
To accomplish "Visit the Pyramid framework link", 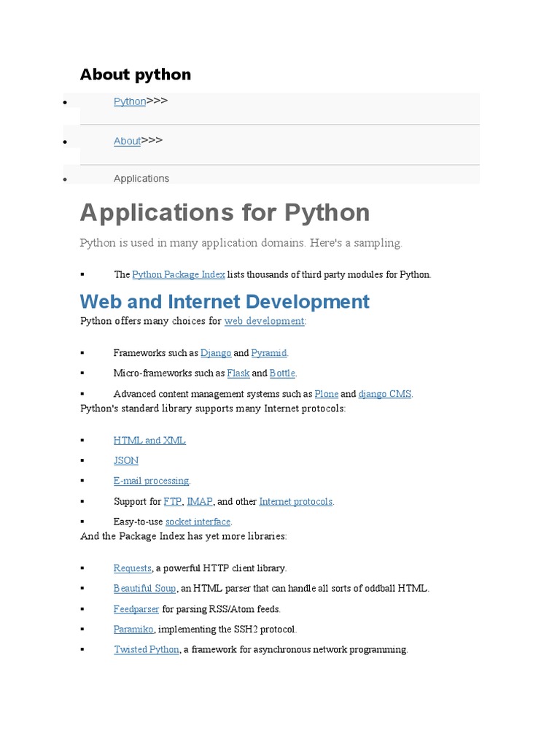I will pos(269,353).
